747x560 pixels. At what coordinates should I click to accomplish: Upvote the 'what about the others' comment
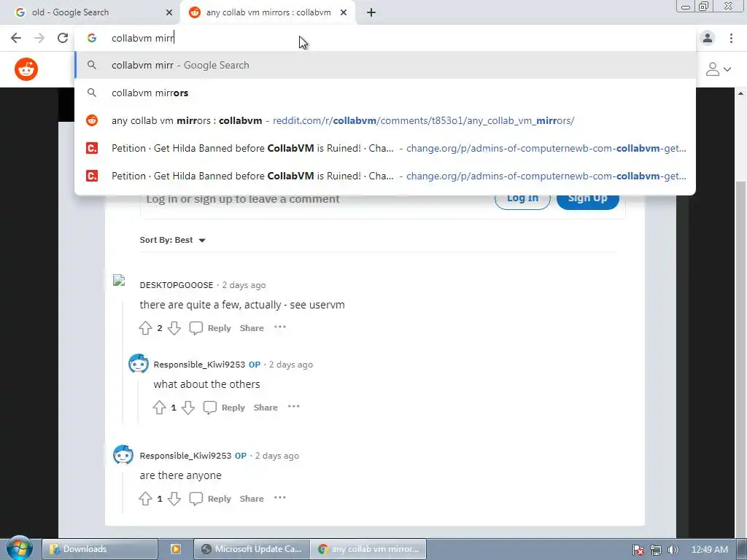(159, 408)
